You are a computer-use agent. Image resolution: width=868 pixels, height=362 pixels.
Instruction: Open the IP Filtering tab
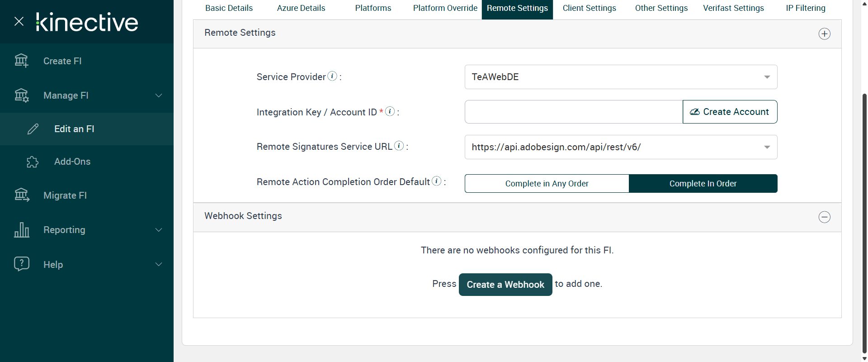point(805,8)
